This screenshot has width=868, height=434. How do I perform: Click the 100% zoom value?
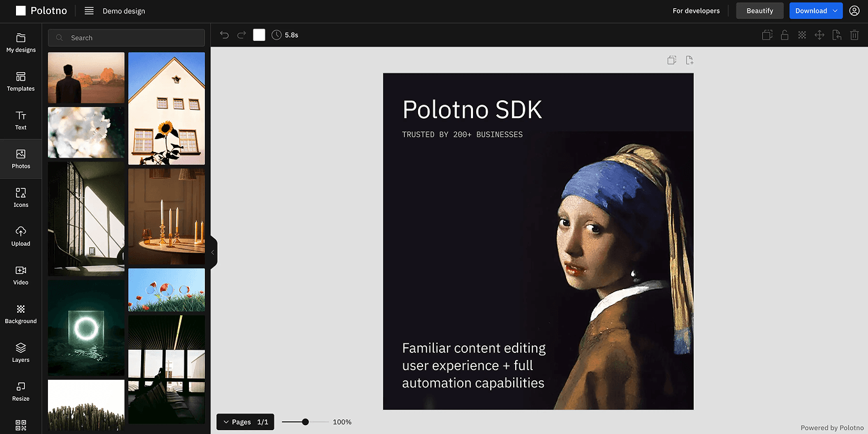[342, 422]
